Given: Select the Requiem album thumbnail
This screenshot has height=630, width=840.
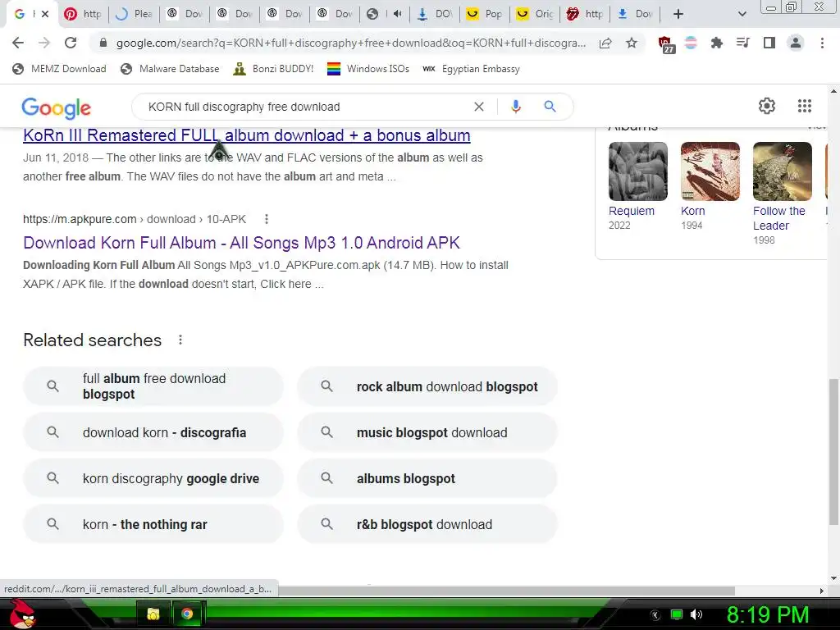Looking at the screenshot, I should coord(638,171).
